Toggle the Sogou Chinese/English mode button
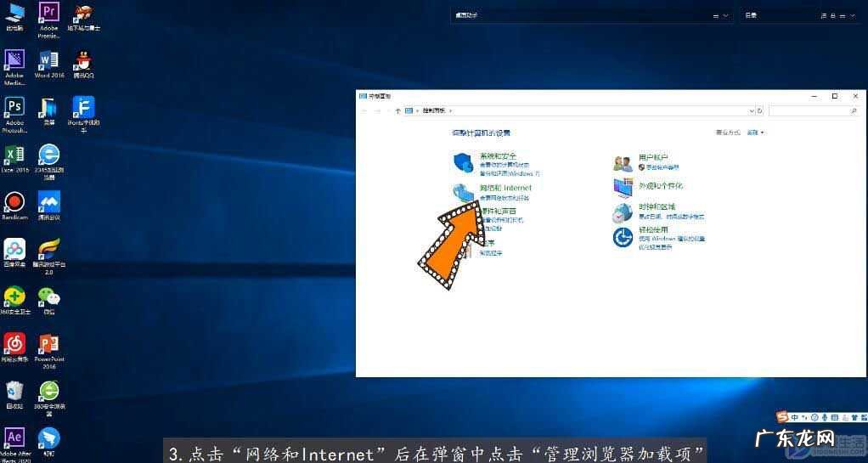 click(x=794, y=417)
